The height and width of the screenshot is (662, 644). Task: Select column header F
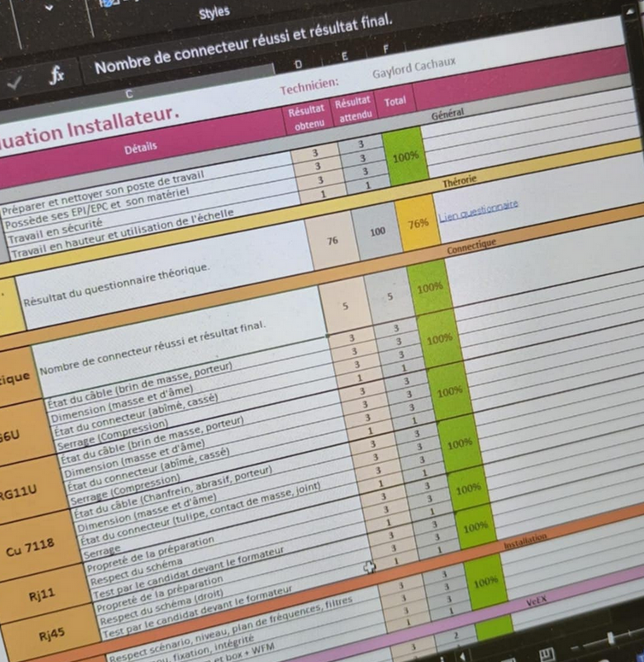coord(386,50)
